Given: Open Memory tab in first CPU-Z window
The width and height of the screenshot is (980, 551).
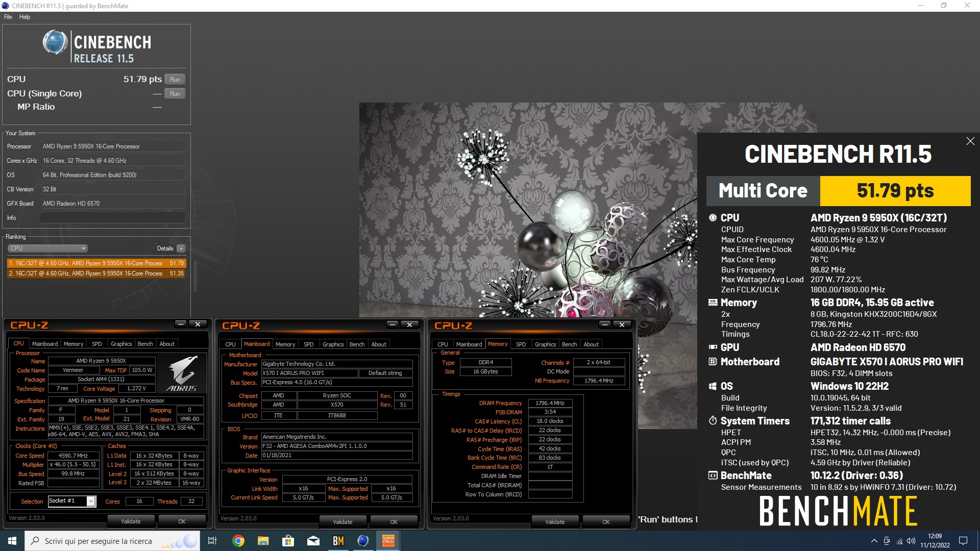Looking at the screenshot, I should tap(73, 344).
